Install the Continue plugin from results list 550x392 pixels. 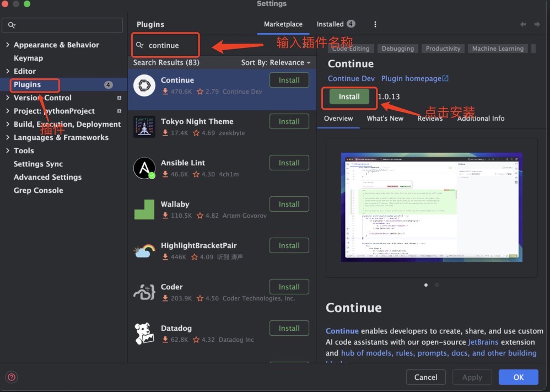click(x=289, y=80)
